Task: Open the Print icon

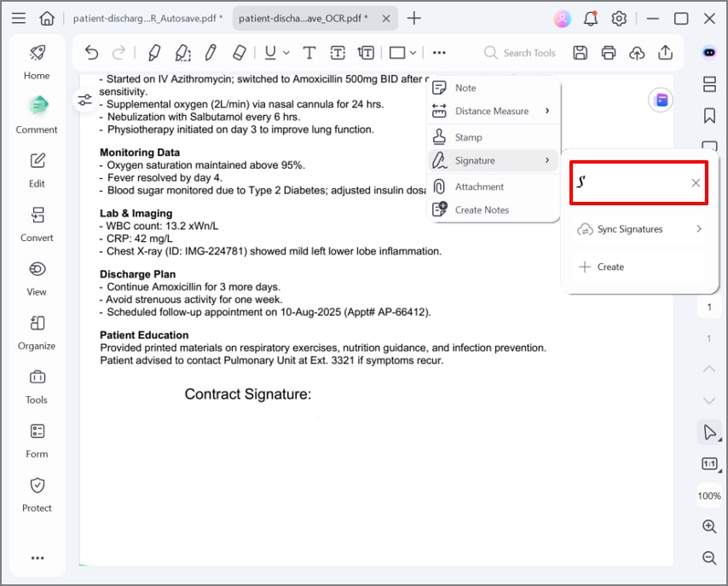Action: pyautogui.click(x=608, y=53)
